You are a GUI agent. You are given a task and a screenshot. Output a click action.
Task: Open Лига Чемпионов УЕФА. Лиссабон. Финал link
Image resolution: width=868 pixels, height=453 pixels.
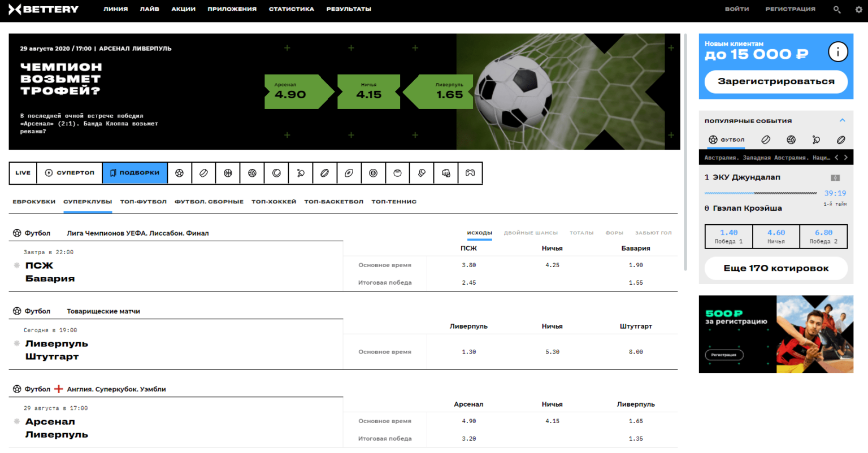(x=138, y=233)
